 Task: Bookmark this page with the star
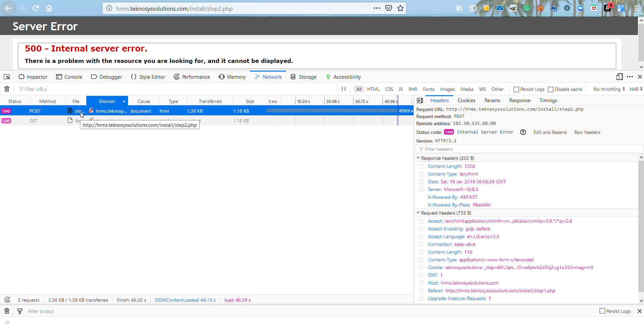pyautogui.click(x=400, y=8)
